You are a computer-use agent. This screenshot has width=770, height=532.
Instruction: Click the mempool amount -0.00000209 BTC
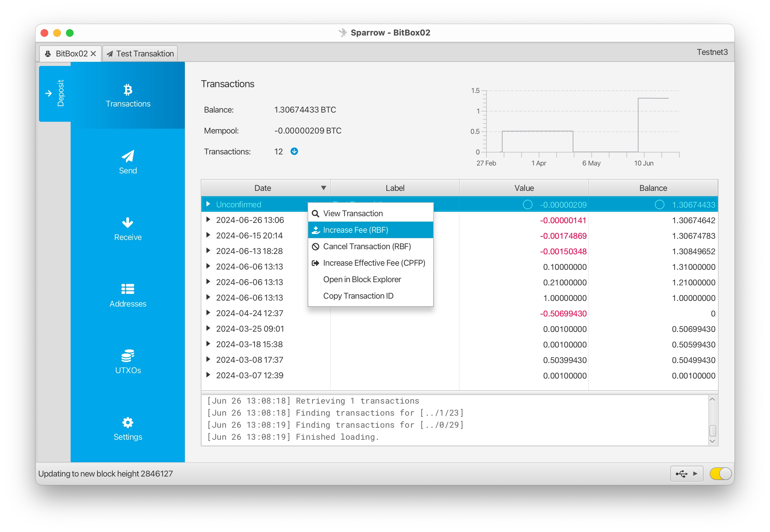click(x=308, y=131)
